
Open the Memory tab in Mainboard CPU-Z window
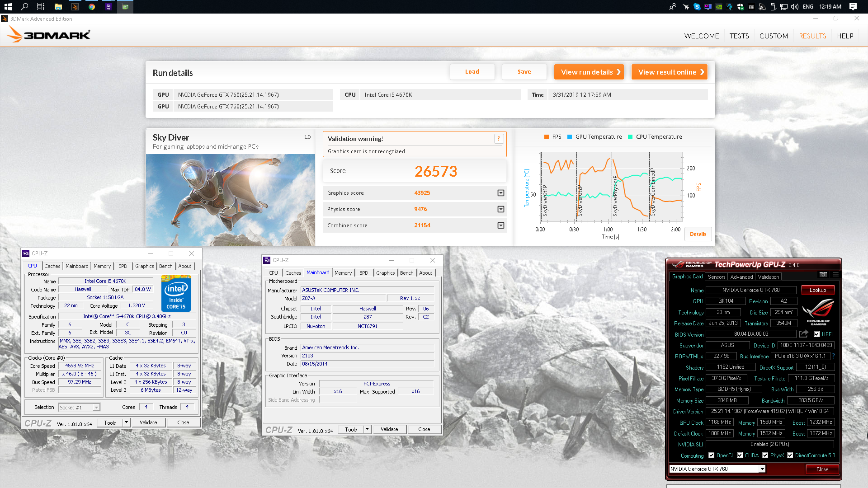[x=343, y=273]
